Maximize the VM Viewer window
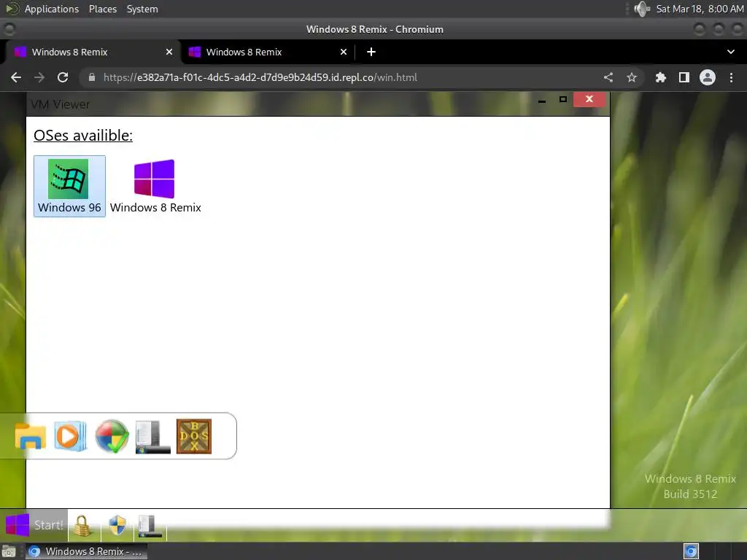The height and width of the screenshot is (560, 747). (x=563, y=99)
